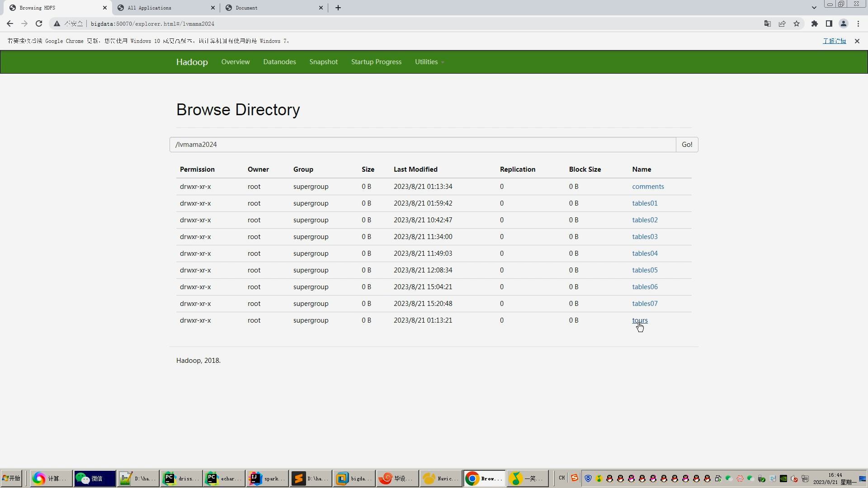Open Chrome's three-dot menu
868x488 pixels.
coord(858,23)
